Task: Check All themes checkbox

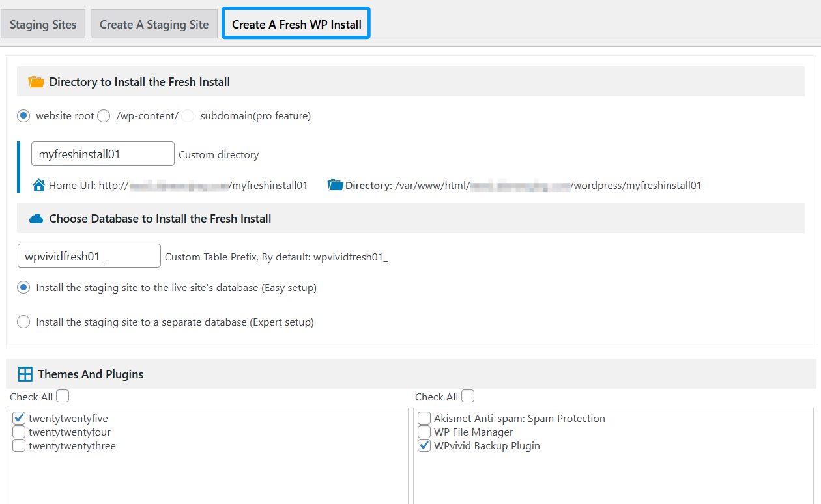Action: (x=63, y=396)
